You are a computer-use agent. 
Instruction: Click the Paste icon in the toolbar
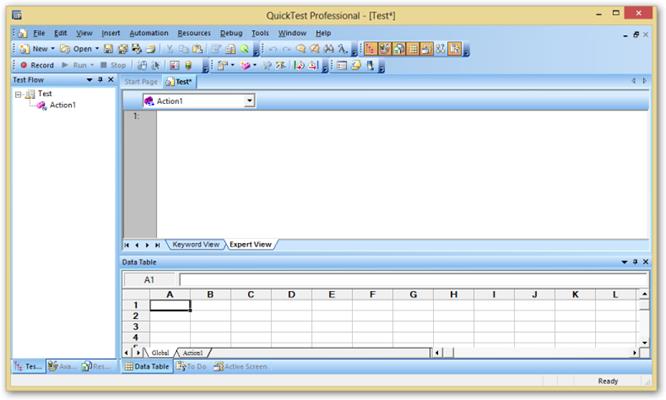point(198,49)
